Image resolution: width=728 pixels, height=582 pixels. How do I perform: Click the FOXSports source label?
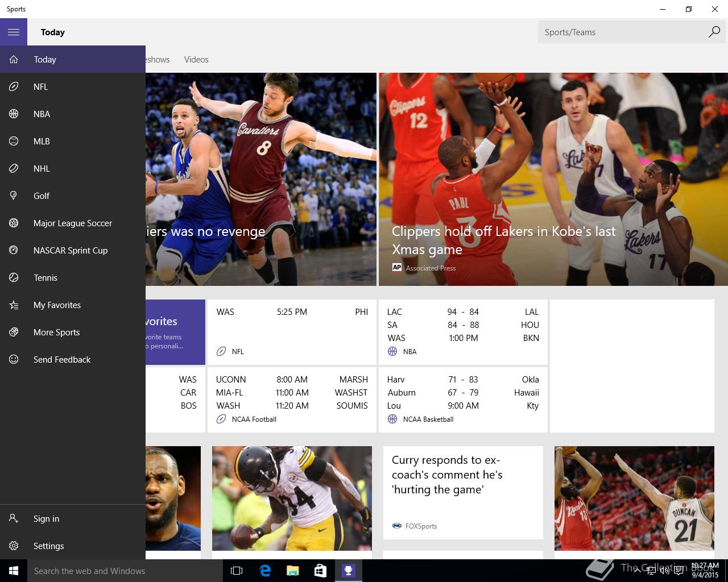coord(421,526)
